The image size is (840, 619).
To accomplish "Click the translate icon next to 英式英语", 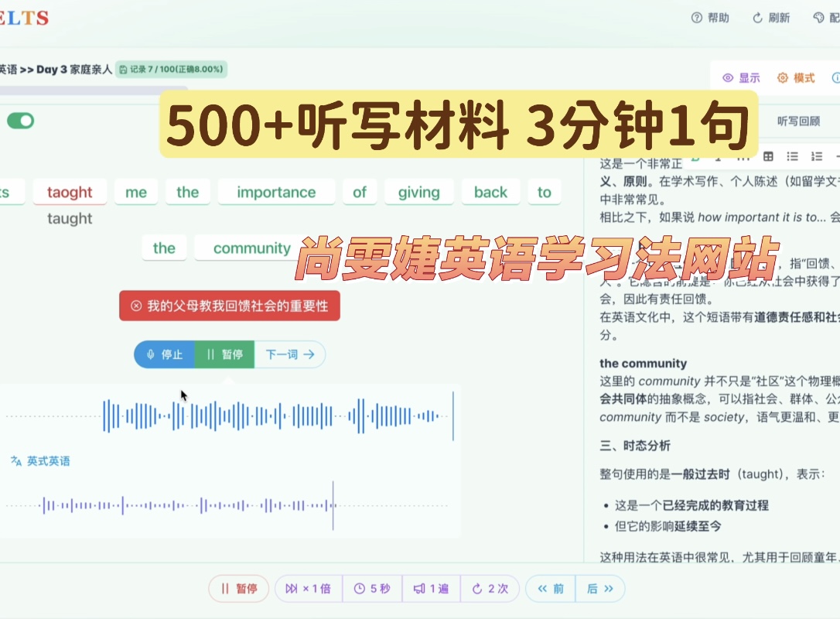I will click(x=16, y=461).
